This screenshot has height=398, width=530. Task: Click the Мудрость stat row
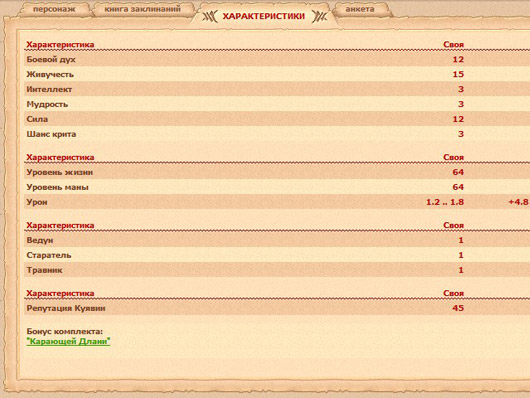277,104
